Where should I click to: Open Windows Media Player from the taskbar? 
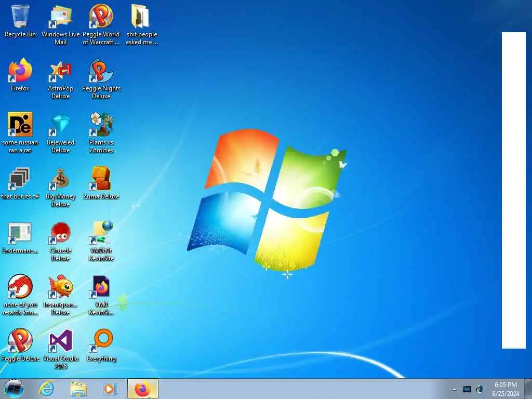pos(110,389)
